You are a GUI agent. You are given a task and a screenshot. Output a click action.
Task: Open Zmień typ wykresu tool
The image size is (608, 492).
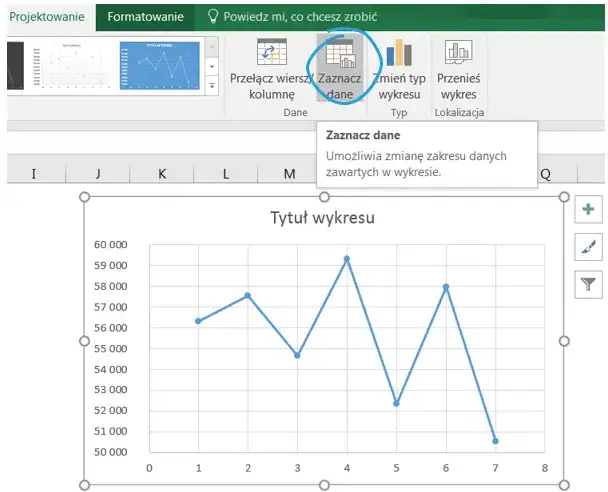tap(399, 55)
